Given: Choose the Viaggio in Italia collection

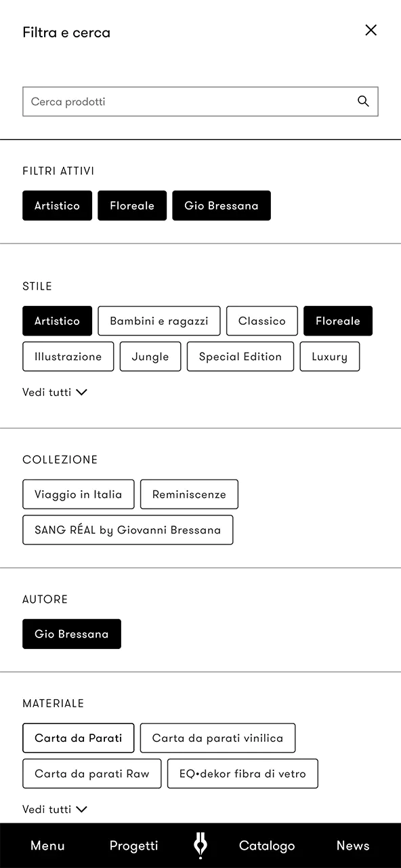Looking at the screenshot, I should (79, 494).
